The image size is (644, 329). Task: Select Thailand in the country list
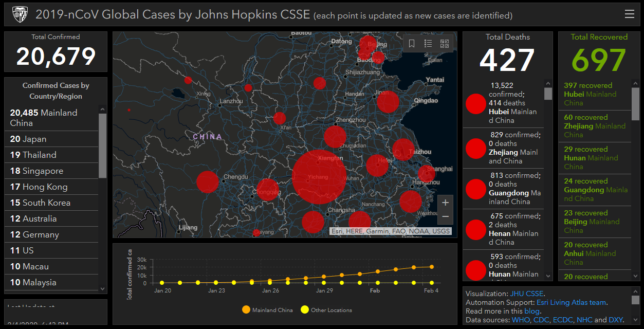pyautogui.click(x=51, y=155)
